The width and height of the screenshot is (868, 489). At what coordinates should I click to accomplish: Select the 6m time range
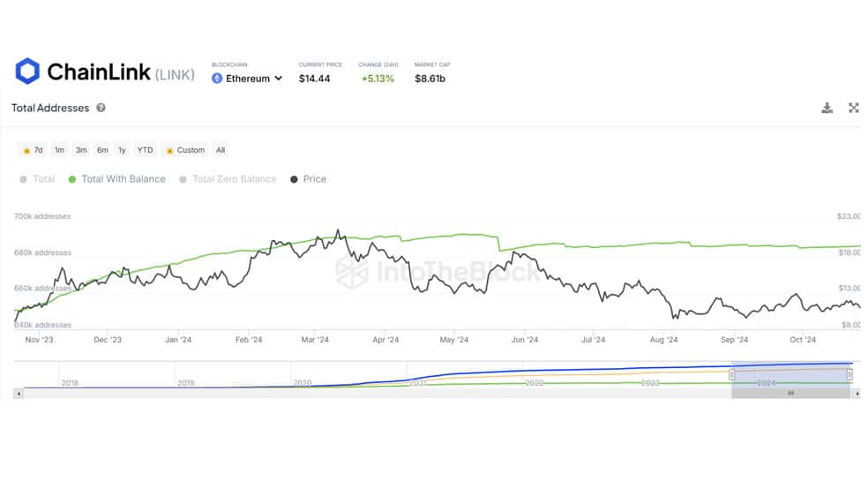pyautogui.click(x=102, y=150)
